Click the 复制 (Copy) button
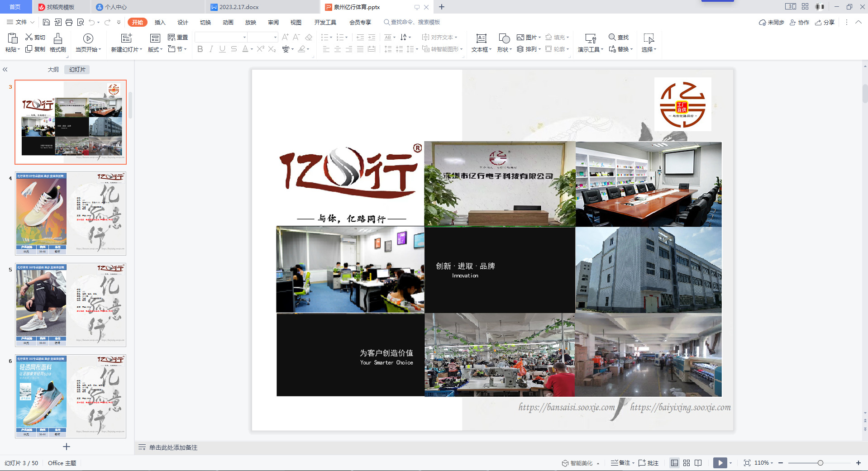This screenshot has width=868, height=471. click(x=35, y=49)
